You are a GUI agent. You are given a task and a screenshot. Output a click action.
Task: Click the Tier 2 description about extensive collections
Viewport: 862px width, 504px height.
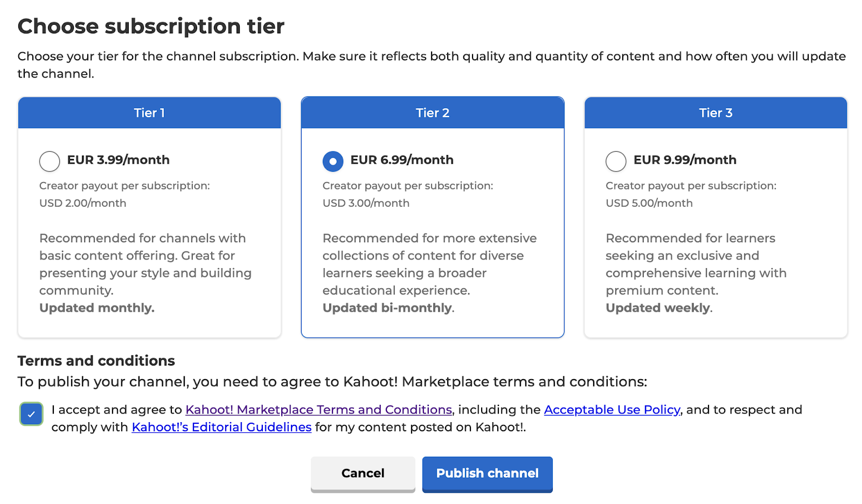click(429, 264)
